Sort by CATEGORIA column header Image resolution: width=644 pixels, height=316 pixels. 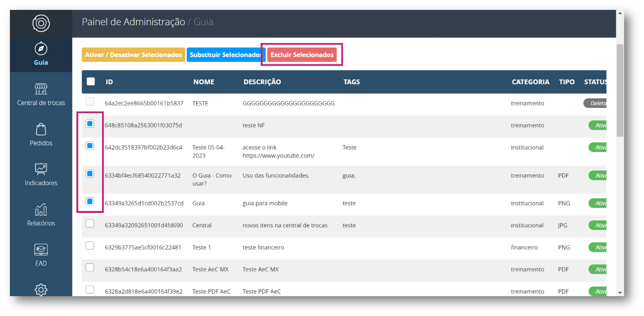pyautogui.click(x=531, y=82)
